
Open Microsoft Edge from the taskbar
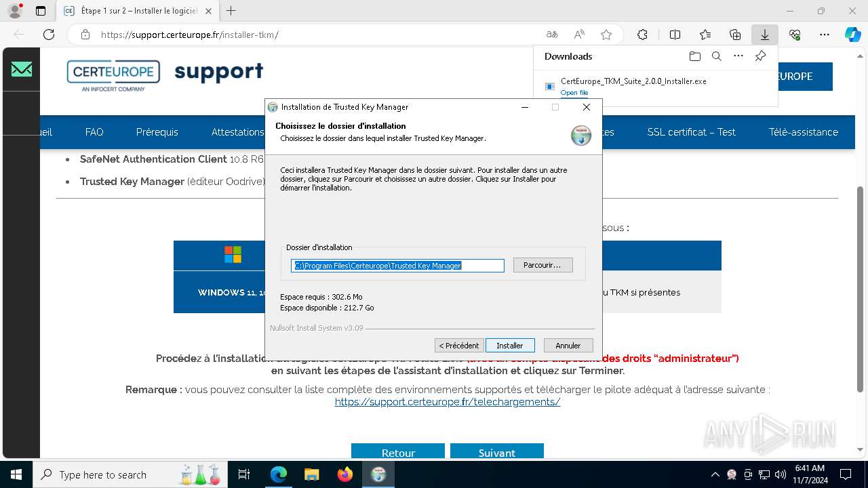[279, 474]
